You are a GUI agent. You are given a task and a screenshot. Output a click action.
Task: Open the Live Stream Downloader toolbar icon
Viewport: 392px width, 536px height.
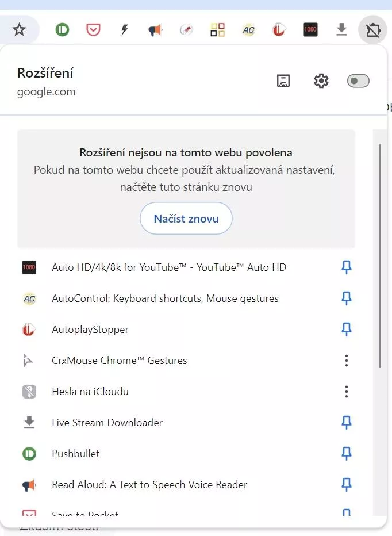click(x=341, y=29)
